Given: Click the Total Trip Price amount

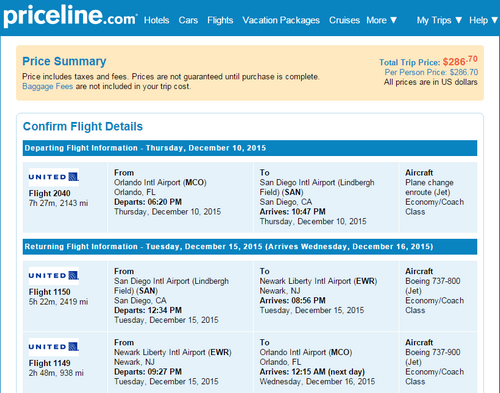Looking at the screenshot, I should click(460, 61).
